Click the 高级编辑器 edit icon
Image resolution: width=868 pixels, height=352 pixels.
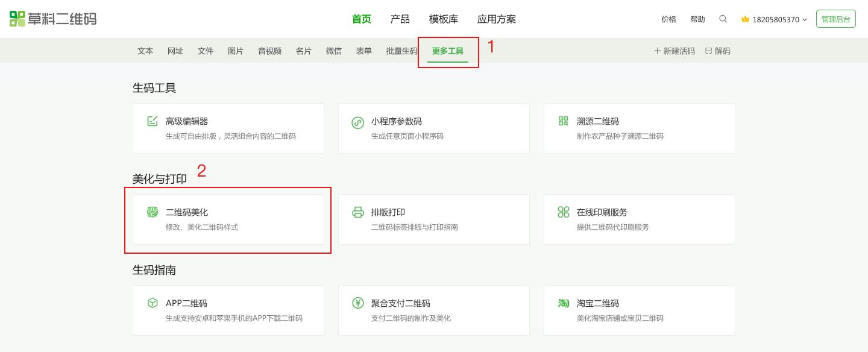pyautogui.click(x=153, y=121)
